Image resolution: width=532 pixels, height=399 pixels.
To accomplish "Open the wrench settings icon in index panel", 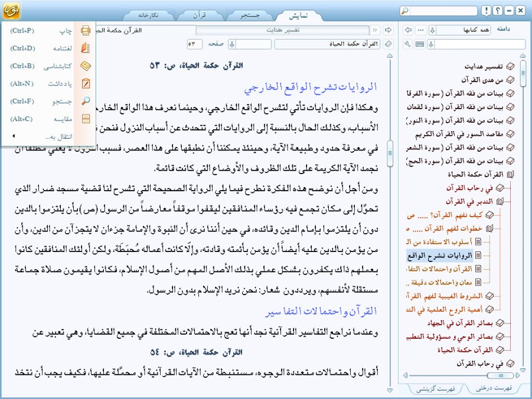I will (x=408, y=44).
